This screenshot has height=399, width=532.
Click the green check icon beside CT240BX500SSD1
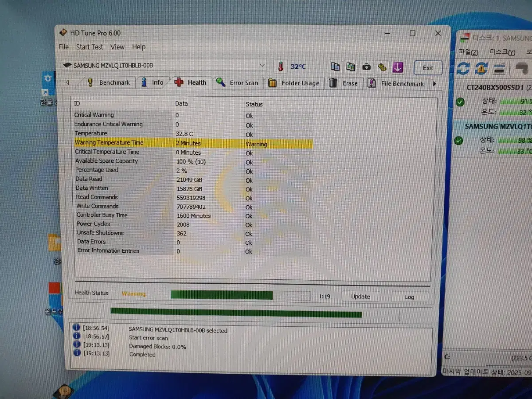(x=460, y=102)
